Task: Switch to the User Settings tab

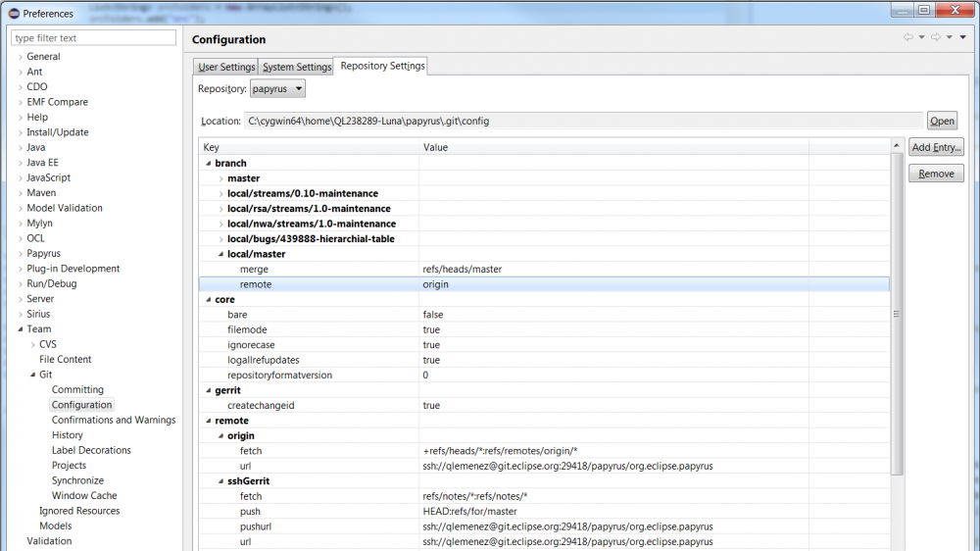Action: pos(226,67)
